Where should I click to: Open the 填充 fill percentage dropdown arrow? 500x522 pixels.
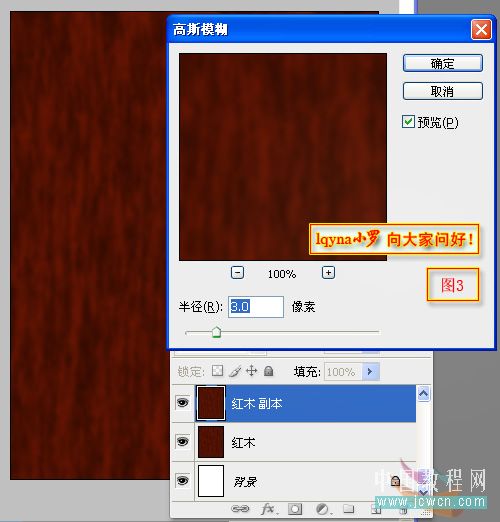tap(370, 371)
